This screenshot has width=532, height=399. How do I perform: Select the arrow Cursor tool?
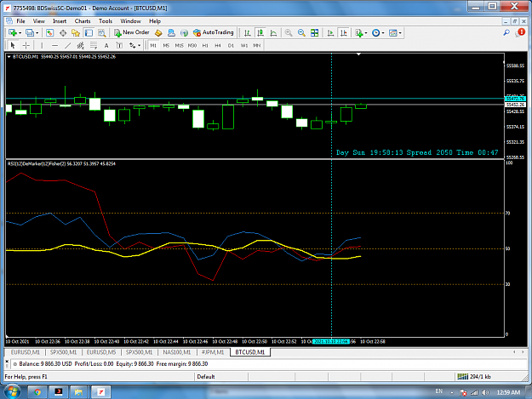(x=13, y=45)
